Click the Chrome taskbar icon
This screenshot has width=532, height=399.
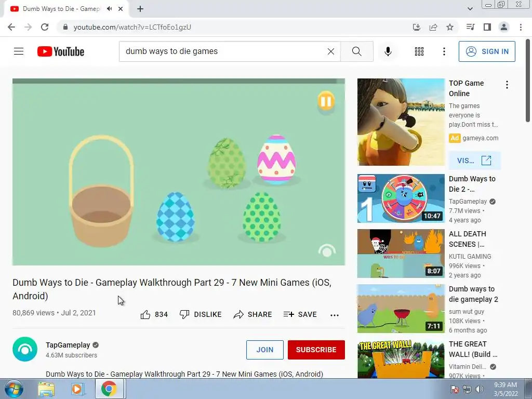click(x=109, y=389)
